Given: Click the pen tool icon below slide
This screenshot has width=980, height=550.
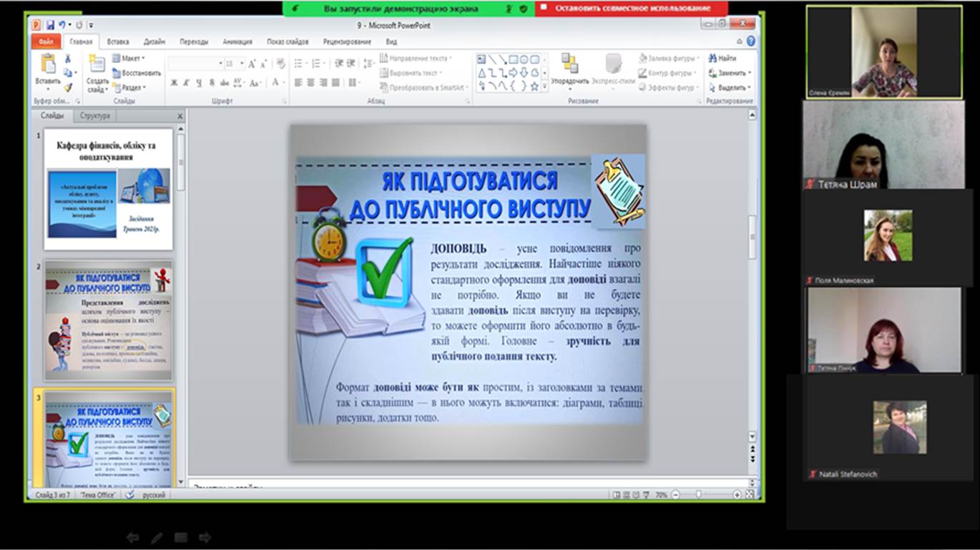Looking at the screenshot, I should [157, 537].
